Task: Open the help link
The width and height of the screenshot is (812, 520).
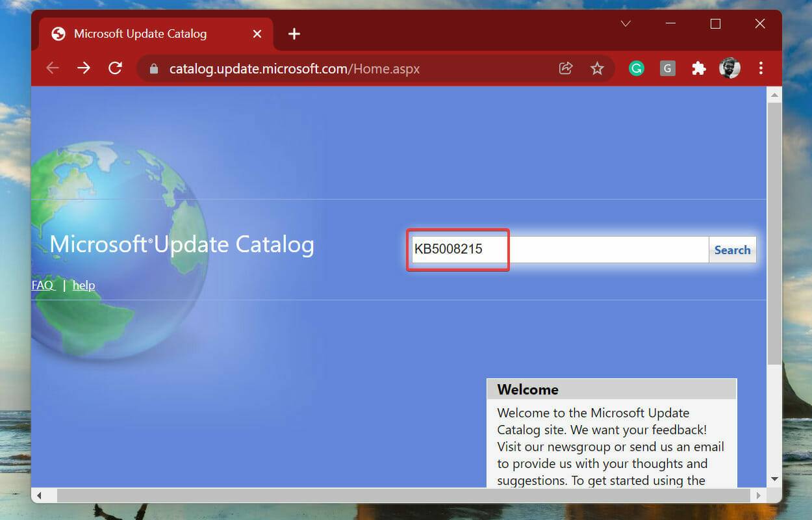Action: 84,285
